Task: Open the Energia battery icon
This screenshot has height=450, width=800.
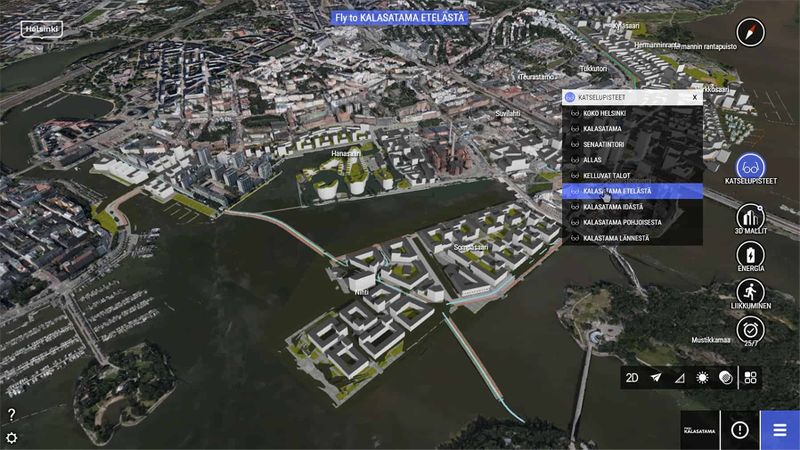Action: pos(751,255)
